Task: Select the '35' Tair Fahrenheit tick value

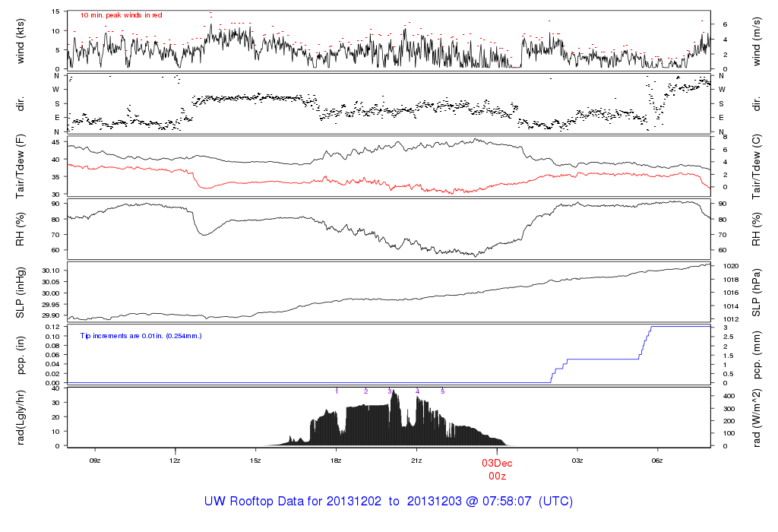Action: pyautogui.click(x=55, y=177)
